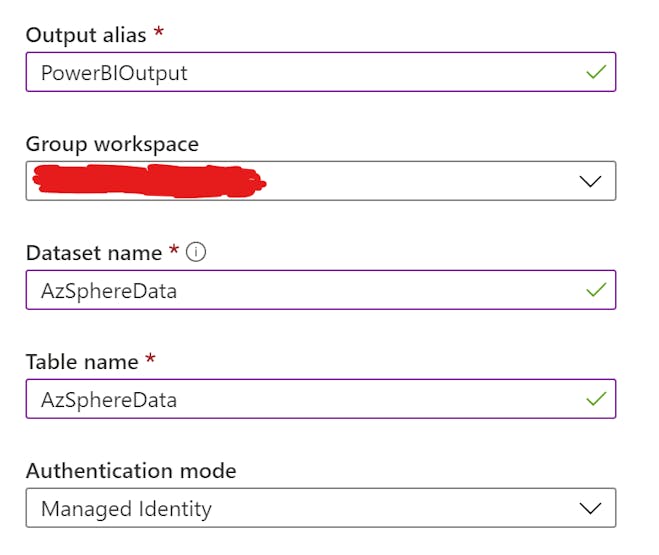Click the Authentication mode chevron arrow
Image resolution: width=659 pixels, height=555 pixels.
591,508
